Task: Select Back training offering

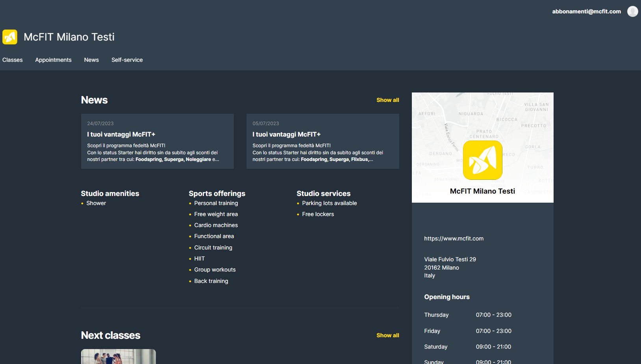Action: 211,281
